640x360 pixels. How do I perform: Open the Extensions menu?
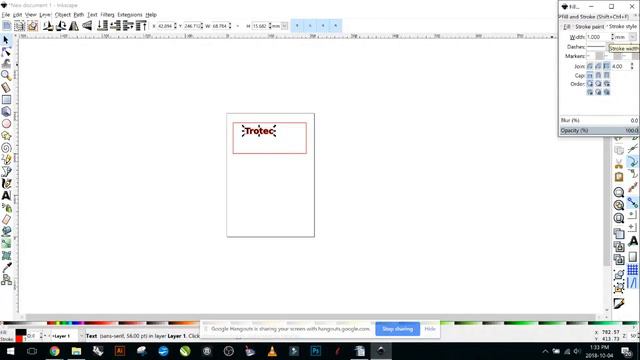[x=130, y=15]
